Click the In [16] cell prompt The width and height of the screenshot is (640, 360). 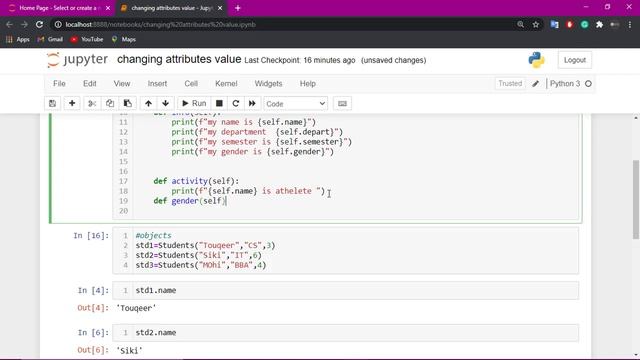(91, 236)
